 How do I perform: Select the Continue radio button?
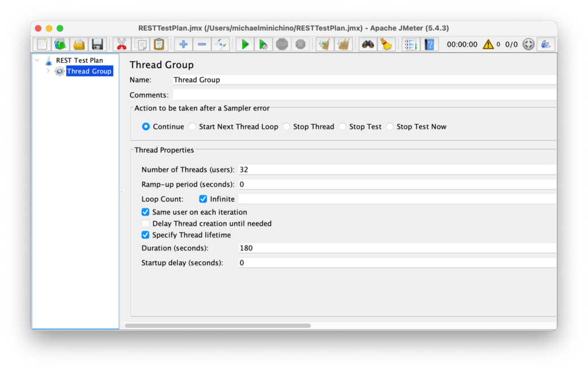click(x=146, y=126)
